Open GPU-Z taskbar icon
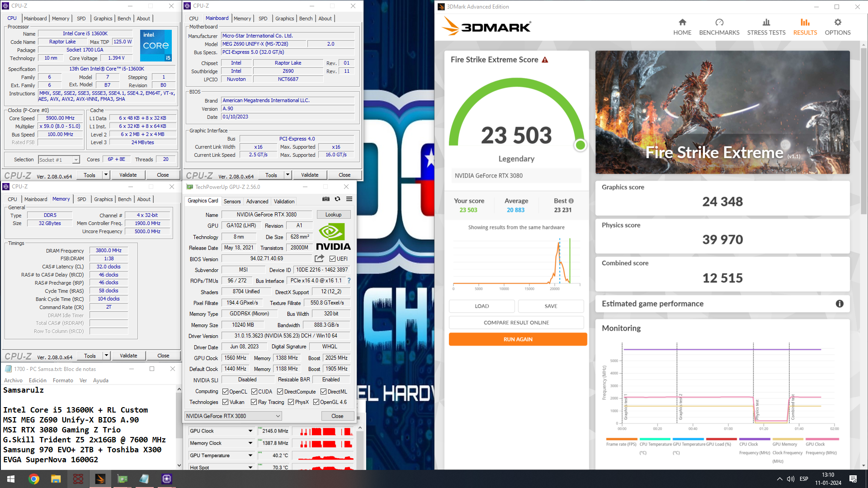The image size is (868, 488). 122,479
